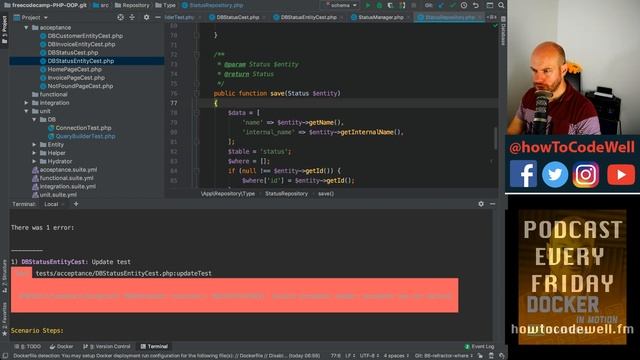Collapse the unit folder
The image size is (640, 360).
pyautogui.click(x=27, y=111)
